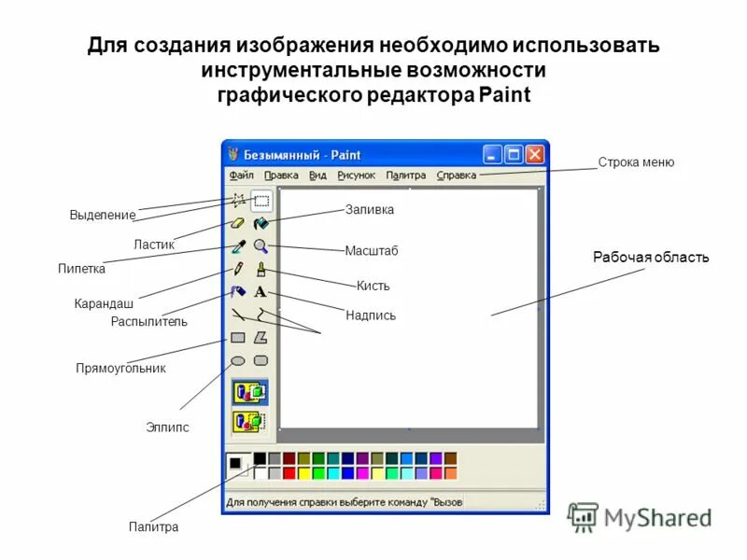Viewport: 747px width, 560px height.
Task: Enable transparent selection mode (lower option icon)
Action: pos(250,422)
